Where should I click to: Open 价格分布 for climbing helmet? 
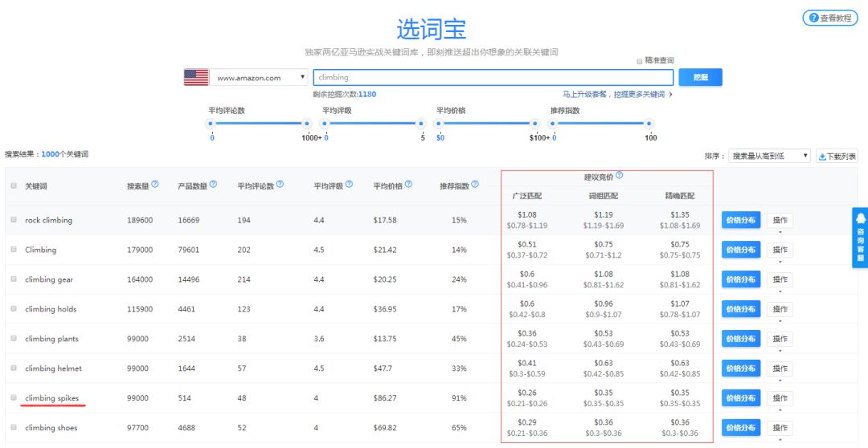(741, 369)
